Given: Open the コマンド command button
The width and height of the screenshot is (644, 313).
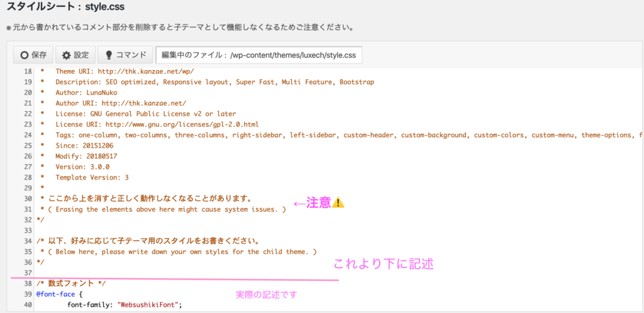Looking at the screenshot, I should click(125, 55).
